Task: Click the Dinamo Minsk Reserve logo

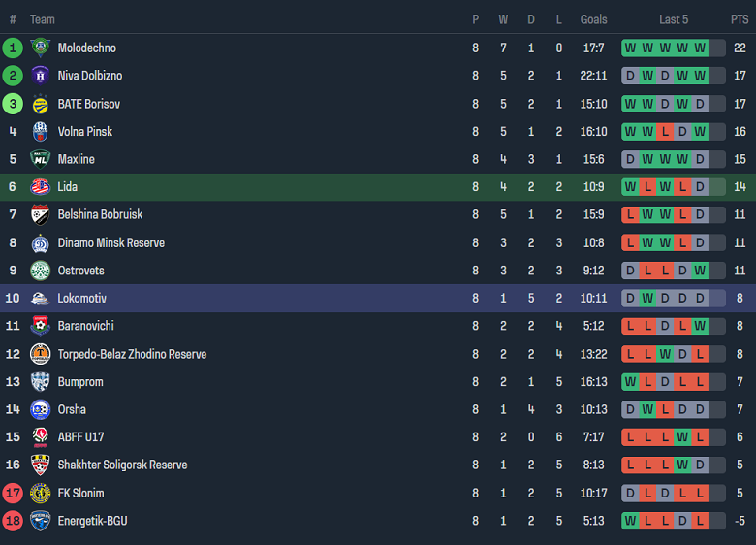Action: (x=40, y=242)
